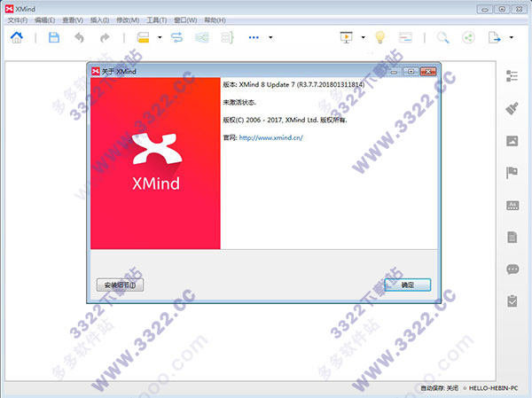Add a summary bracket
The width and height of the screenshot is (532, 398).
coord(227,37)
